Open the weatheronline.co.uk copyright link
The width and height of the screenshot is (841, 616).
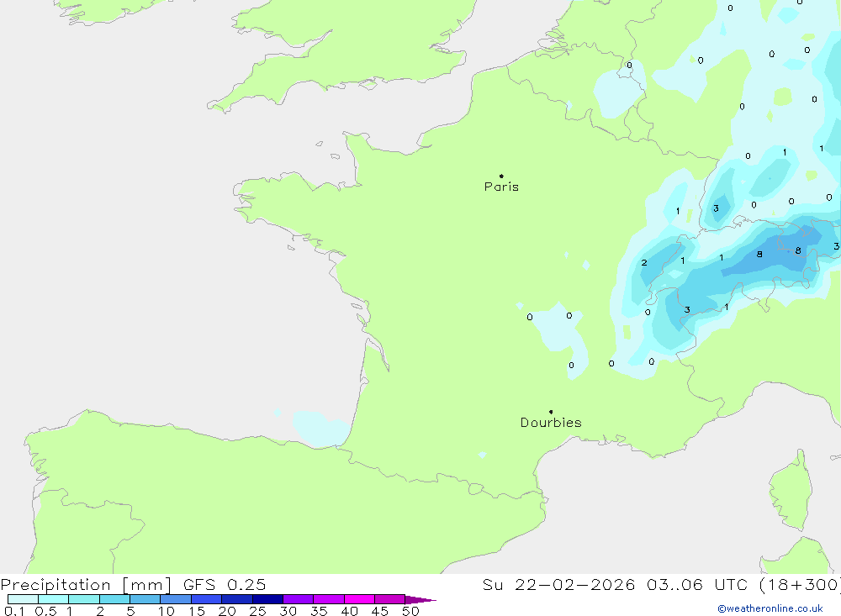click(x=770, y=608)
